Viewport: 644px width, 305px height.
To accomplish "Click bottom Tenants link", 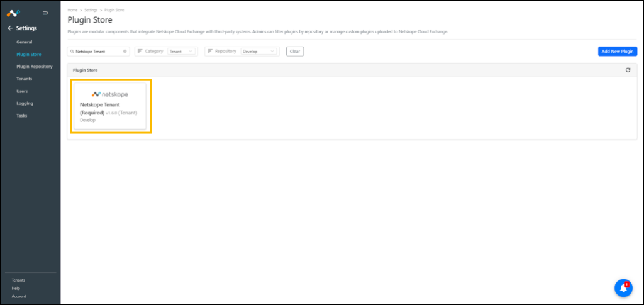I will pos(18,280).
